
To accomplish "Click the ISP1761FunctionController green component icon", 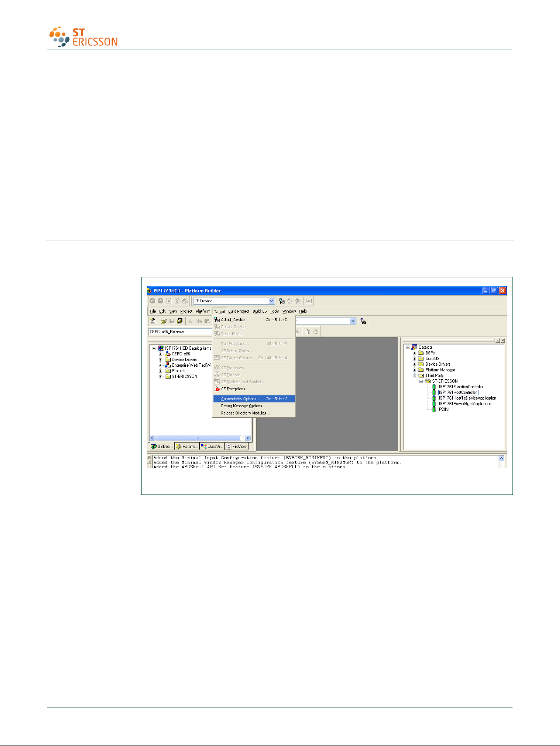I will pyautogui.click(x=434, y=387).
